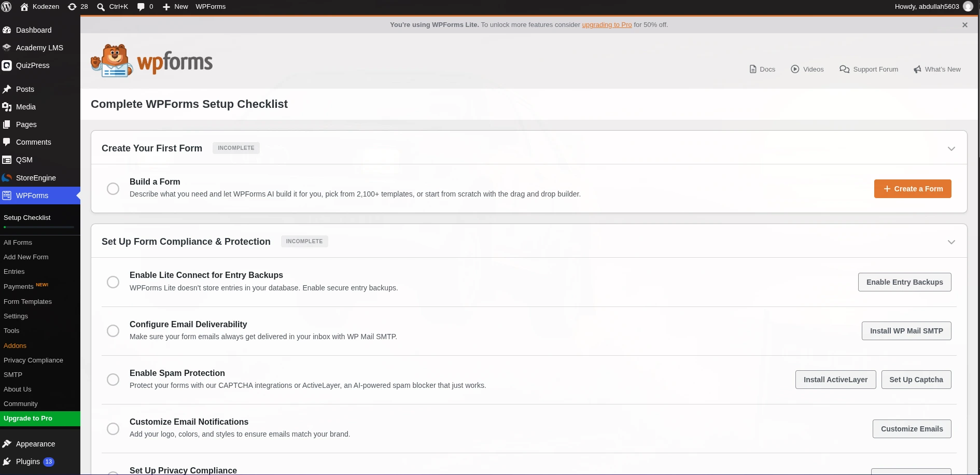Click the user avatar next to Howdy
Screen dimensions: 980x475
point(968,7)
